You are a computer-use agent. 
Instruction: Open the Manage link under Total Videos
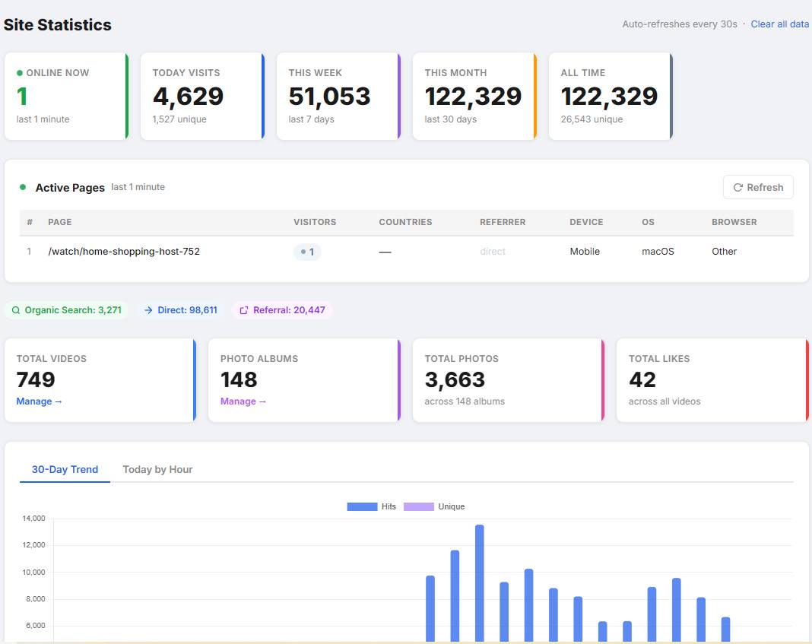[x=39, y=401]
